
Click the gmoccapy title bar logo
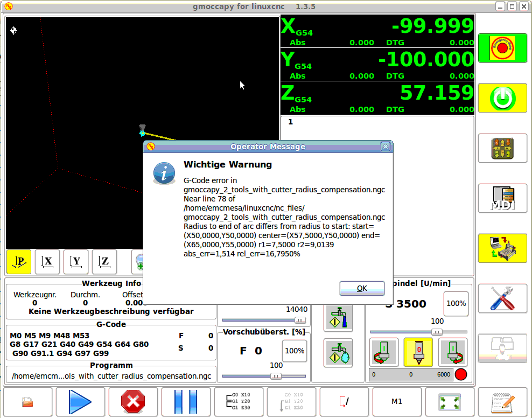9,6
